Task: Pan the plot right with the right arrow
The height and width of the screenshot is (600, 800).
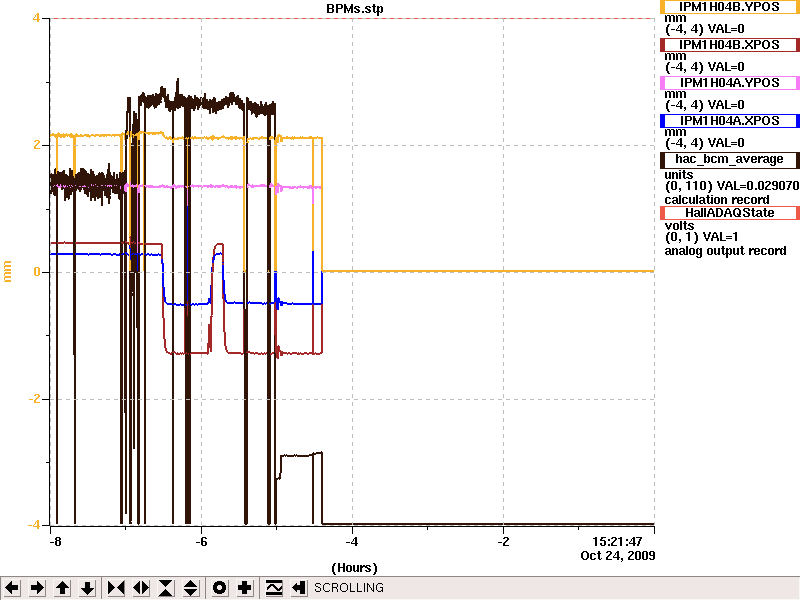Action: point(37,588)
